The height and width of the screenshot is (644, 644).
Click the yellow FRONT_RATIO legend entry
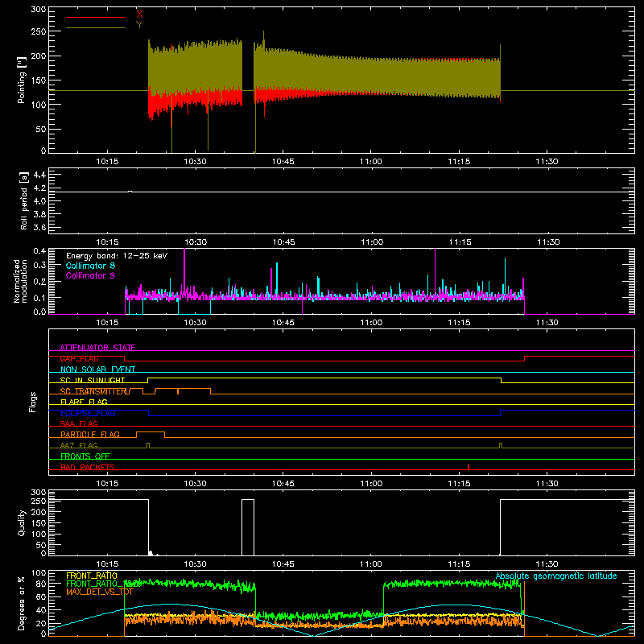[92, 576]
